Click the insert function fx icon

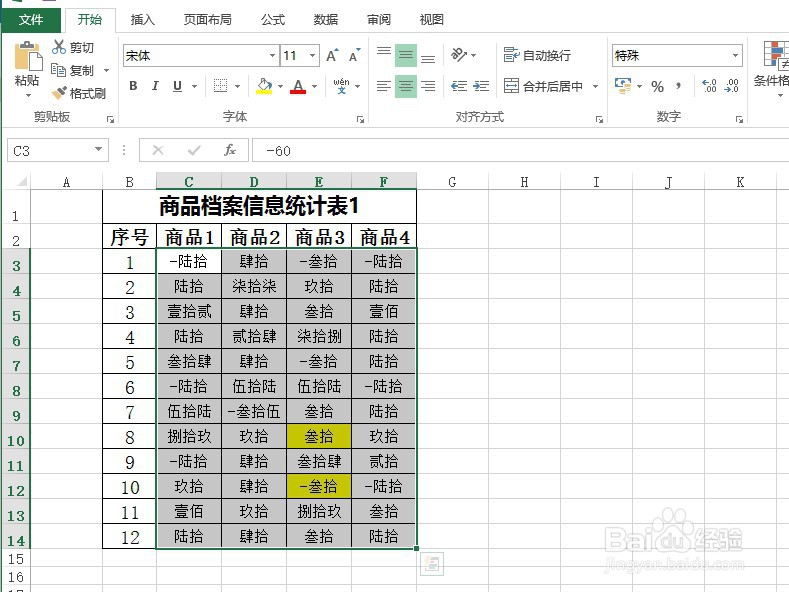point(230,150)
